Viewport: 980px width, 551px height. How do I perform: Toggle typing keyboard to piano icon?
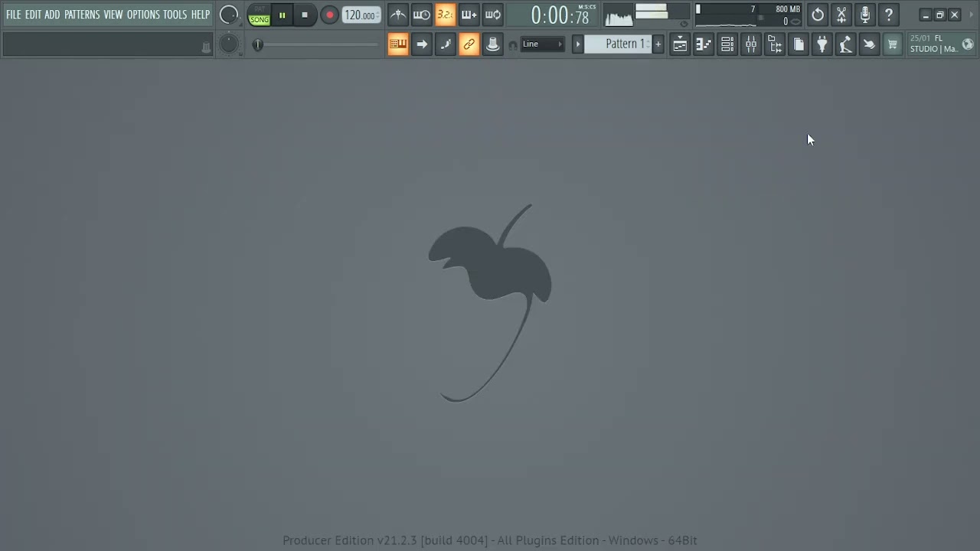(398, 44)
